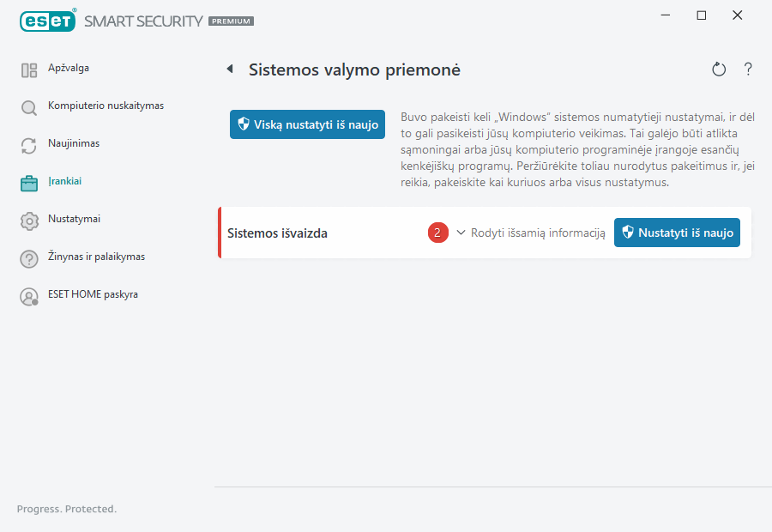This screenshot has width=772, height=532.
Task: Click the Naujinimas refresh arrows icon
Action: pyautogui.click(x=29, y=146)
